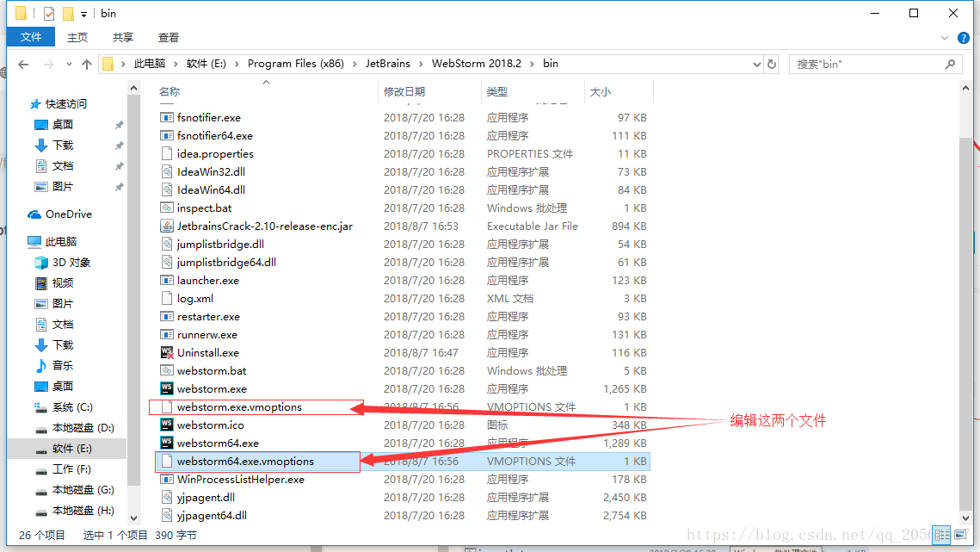
Task: Expand the chevron after JetBrains breadcrumb
Action: (x=421, y=64)
